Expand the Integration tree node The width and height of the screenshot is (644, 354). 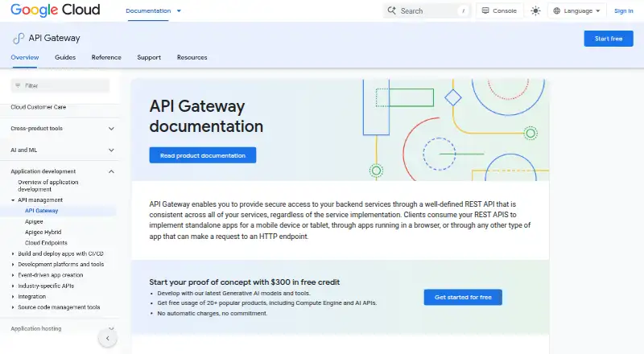coord(13,297)
